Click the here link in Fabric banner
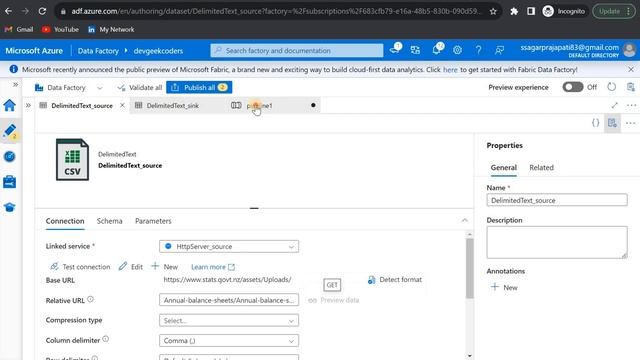 450,70
